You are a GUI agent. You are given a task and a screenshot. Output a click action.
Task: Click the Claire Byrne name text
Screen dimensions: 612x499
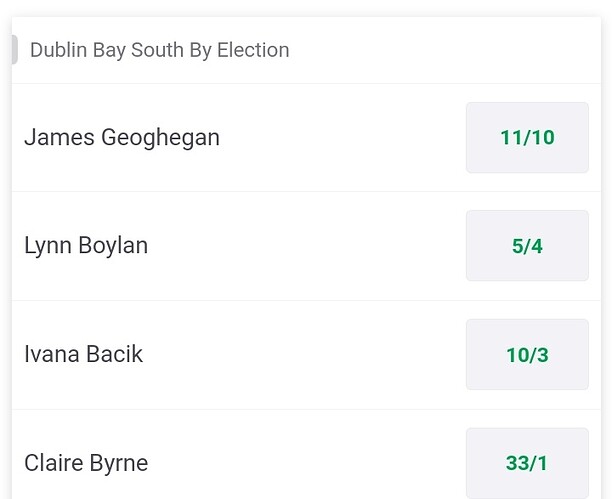coord(86,463)
